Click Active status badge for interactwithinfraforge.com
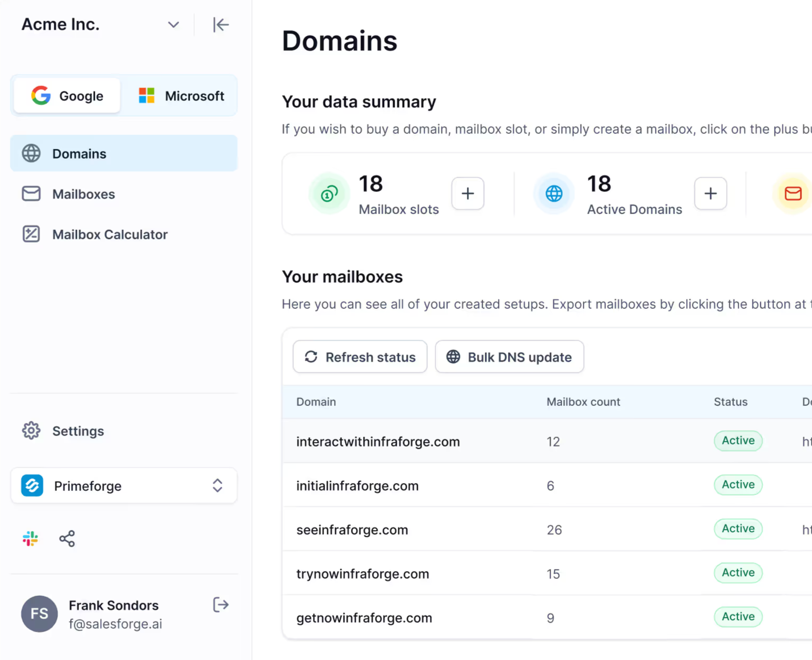 click(738, 441)
